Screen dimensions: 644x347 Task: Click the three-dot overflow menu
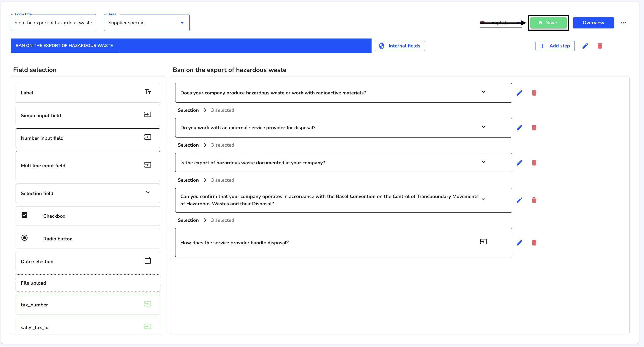pyautogui.click(x=624, y=22)
